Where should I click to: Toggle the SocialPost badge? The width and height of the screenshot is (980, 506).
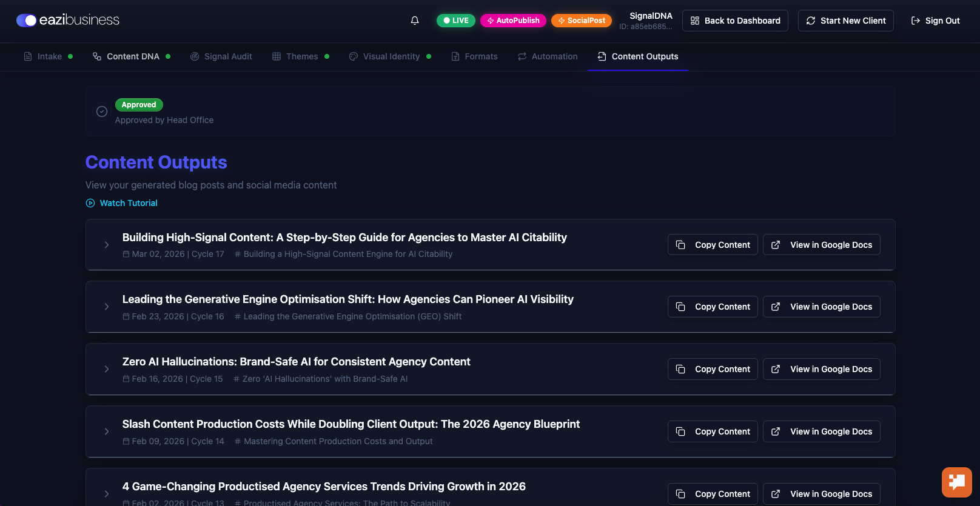pyautogui.click(x=582, y=21)
